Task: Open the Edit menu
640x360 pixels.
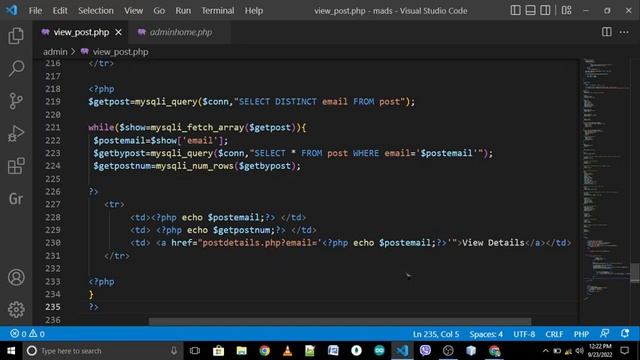Action: (60, 11)
